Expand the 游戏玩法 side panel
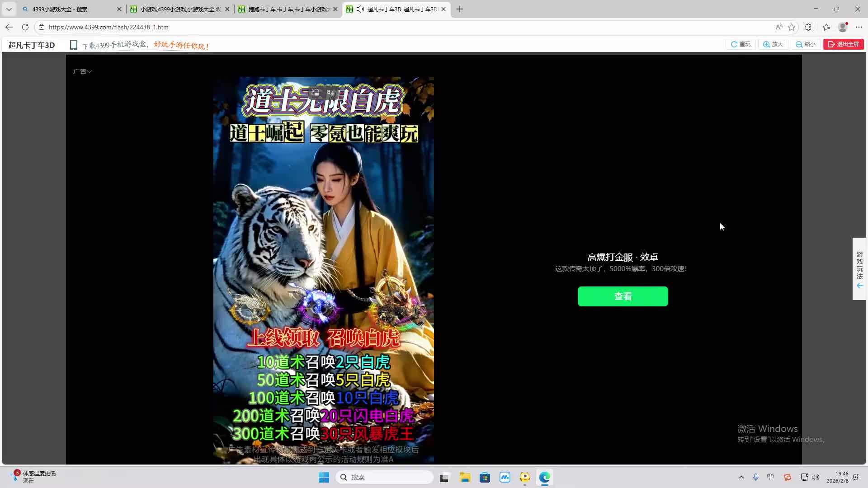The image size is (868, 488). point(859,269)
